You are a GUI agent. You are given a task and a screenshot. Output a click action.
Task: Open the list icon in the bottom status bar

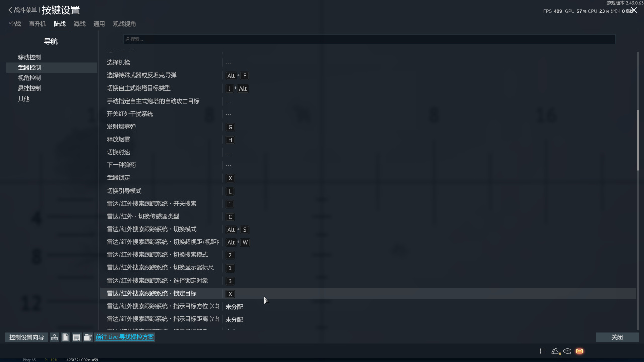pyautogui.click(x=543, y=351)
